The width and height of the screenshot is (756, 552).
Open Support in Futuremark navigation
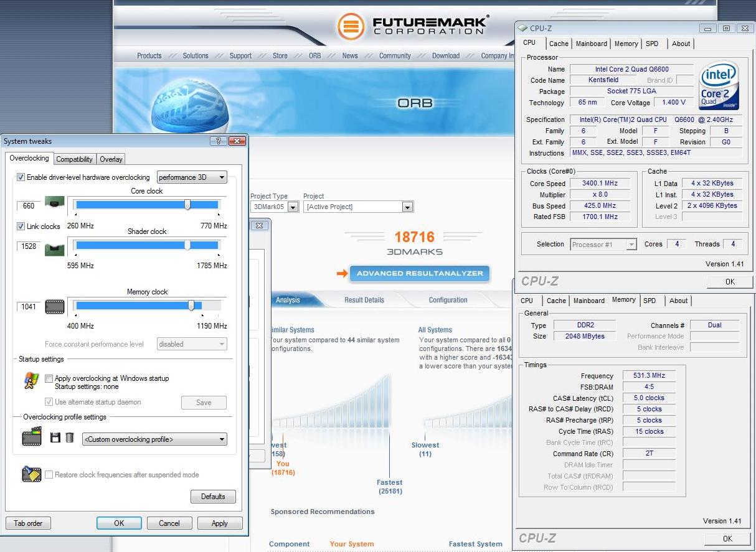(x=240, y=55)
